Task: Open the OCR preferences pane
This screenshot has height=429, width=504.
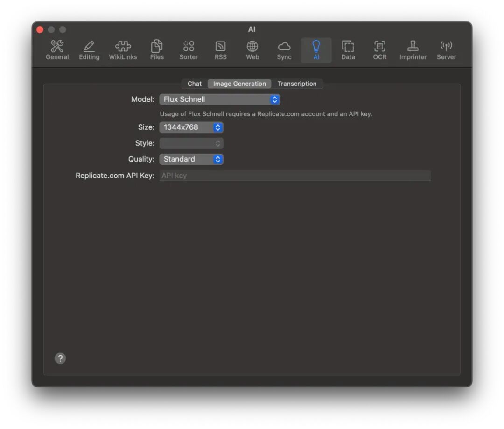Action: click(379, 50)
